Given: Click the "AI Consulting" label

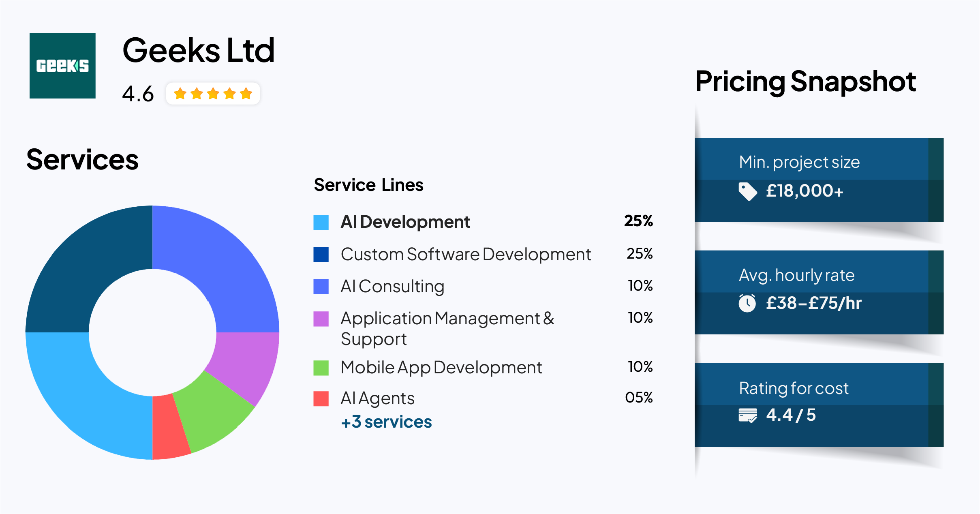Looking at the screenshot, I should coord(393,287).
